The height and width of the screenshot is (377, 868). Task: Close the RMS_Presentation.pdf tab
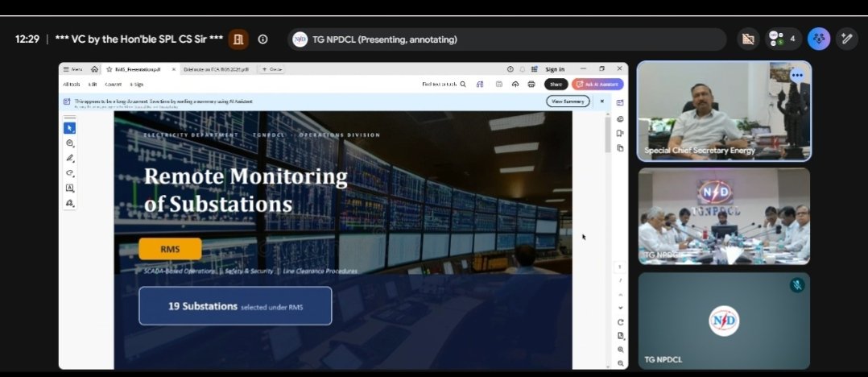pyautogui.click(x=173, y=69)
